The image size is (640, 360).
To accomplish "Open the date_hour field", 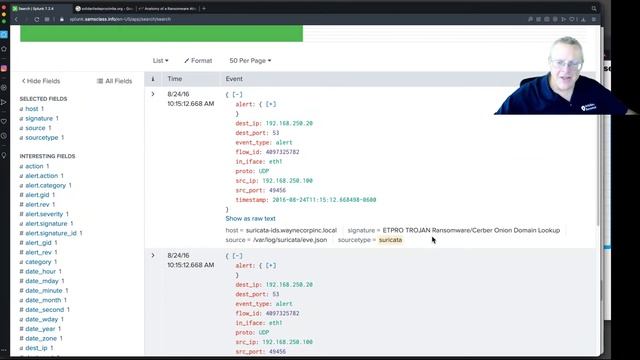I will click(x=40, y=271).
